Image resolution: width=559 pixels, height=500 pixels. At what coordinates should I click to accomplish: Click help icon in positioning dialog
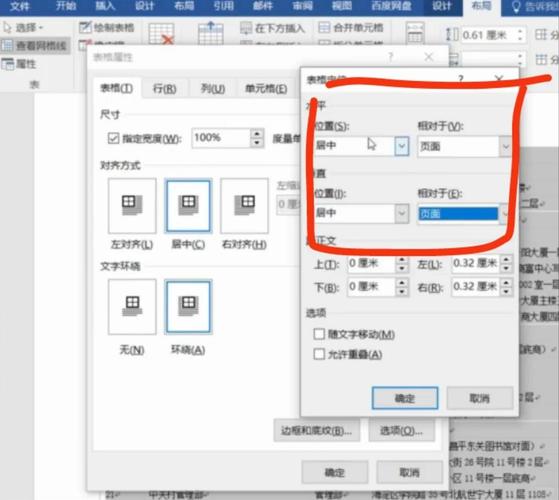(x=461, y=78)
